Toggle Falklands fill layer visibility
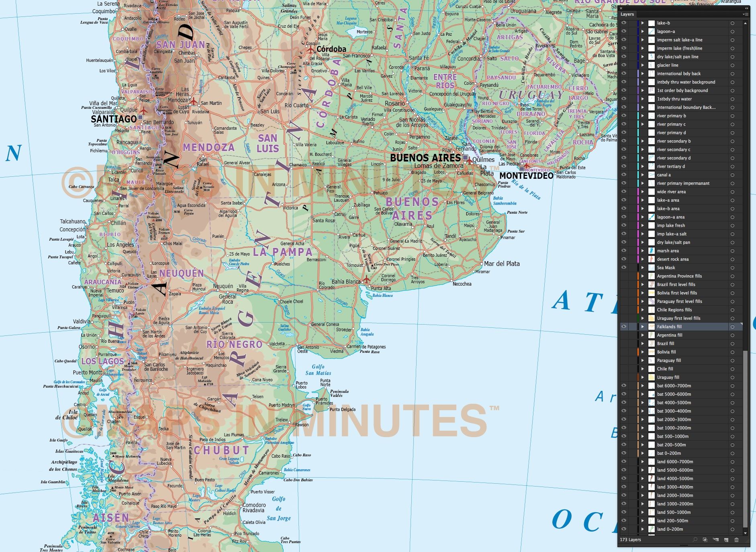 click(624, 327)
